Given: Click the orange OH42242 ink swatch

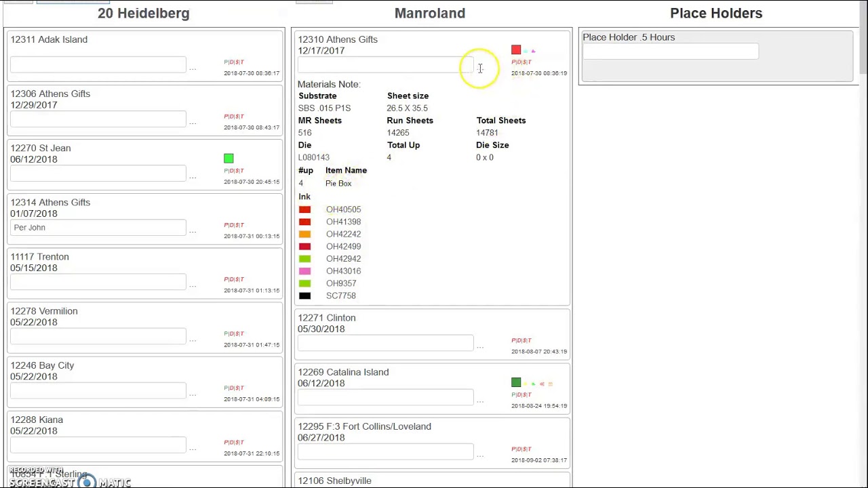Looking at the screenshot, I should coord(304,234).
